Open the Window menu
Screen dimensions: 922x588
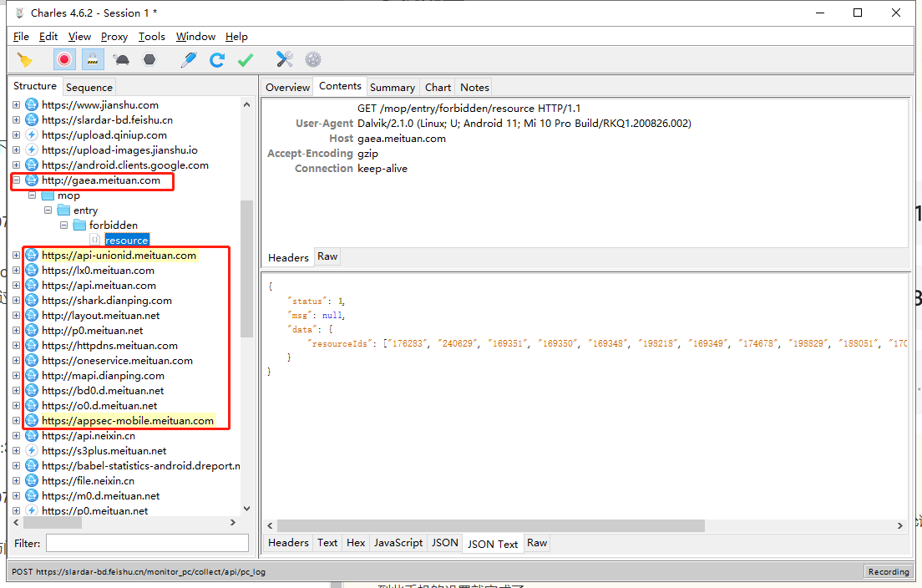pos(195,37)
